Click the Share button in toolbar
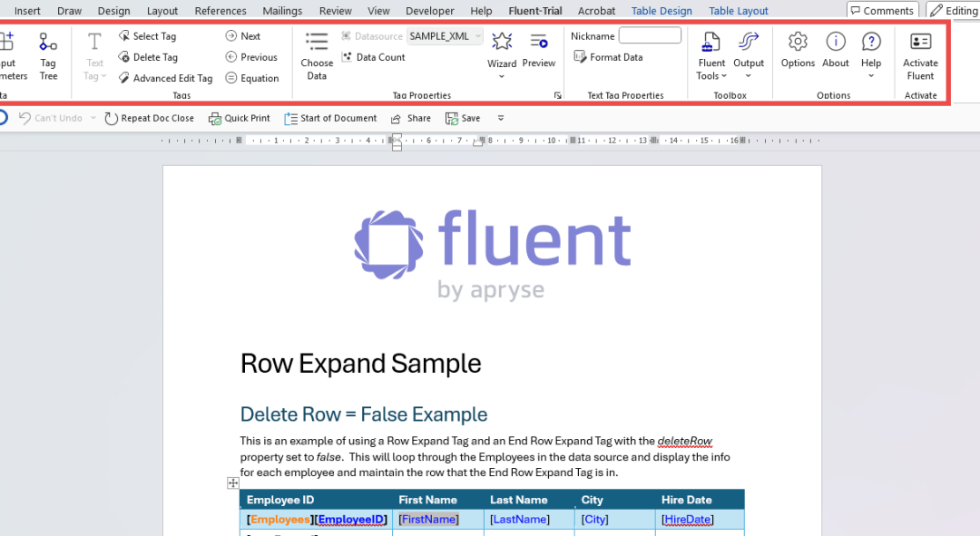This screenshot has width=980, height=536. 411,118
